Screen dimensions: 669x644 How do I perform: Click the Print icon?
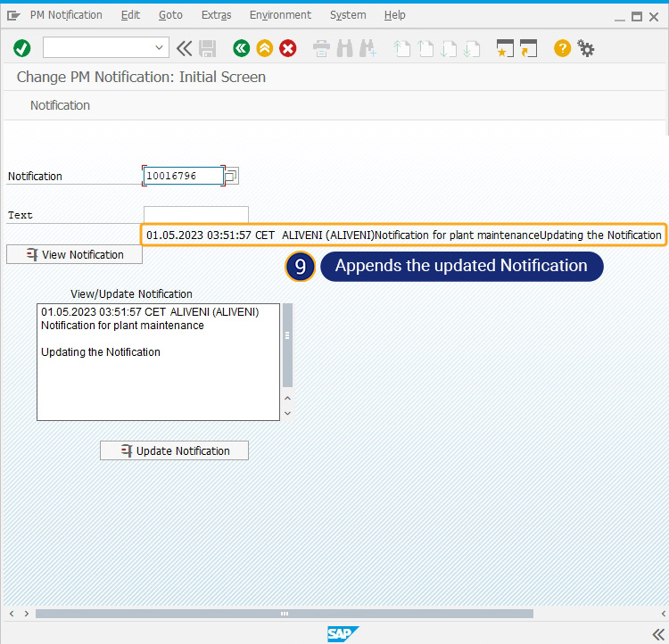321,48
